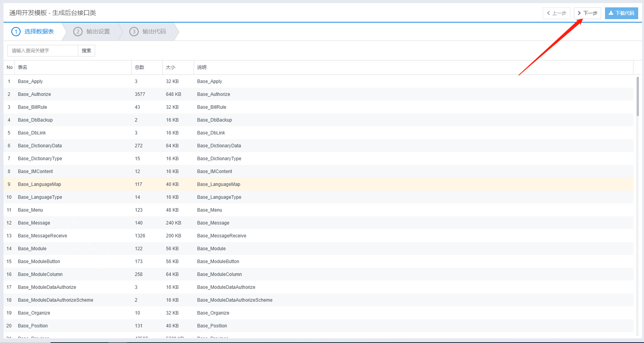
Task: Click the 上一步 (previous step) button
Action: pos(556,13)
